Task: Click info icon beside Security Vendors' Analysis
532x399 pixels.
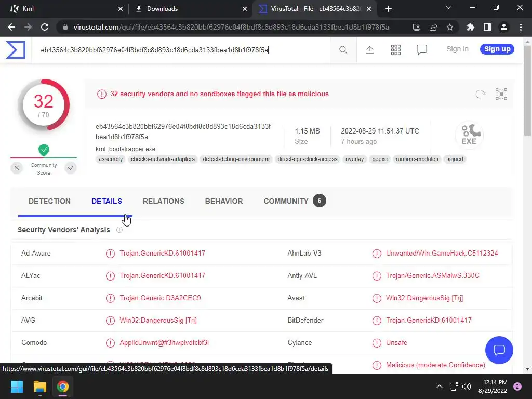Action: pyautogui.click(x=119, y=230)
